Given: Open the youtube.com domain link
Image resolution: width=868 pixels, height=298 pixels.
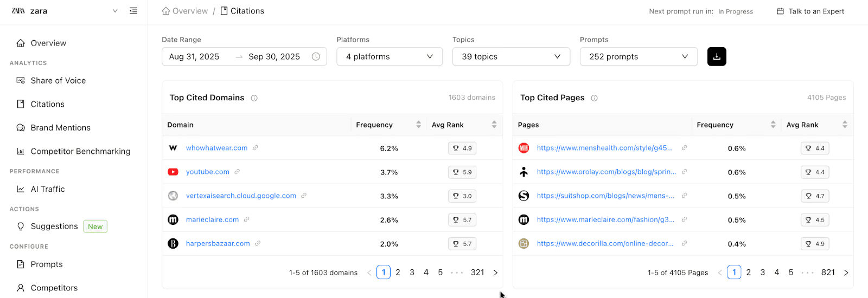Looking at the screenshot, I should click(x=208, y=172).
